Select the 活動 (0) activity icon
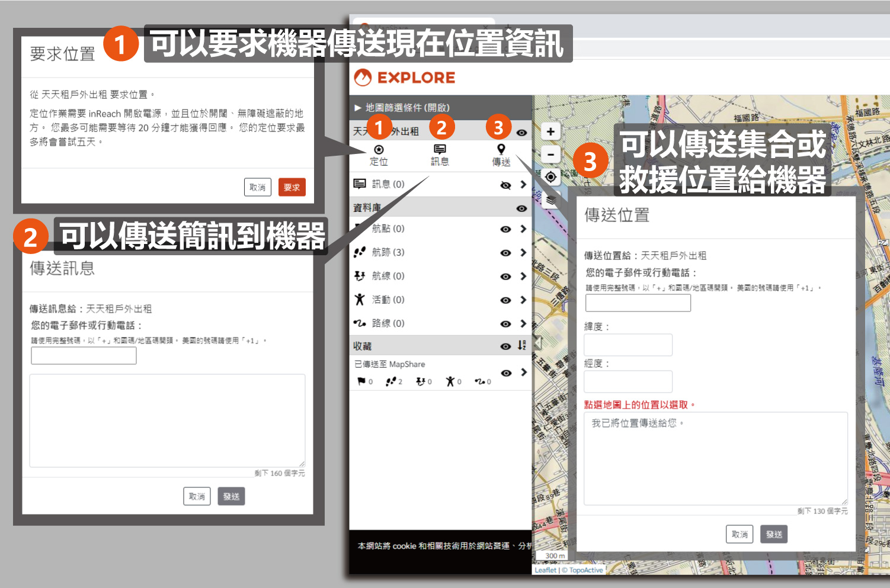Viewport: 890px width, 588px height. tap(360, 300)
